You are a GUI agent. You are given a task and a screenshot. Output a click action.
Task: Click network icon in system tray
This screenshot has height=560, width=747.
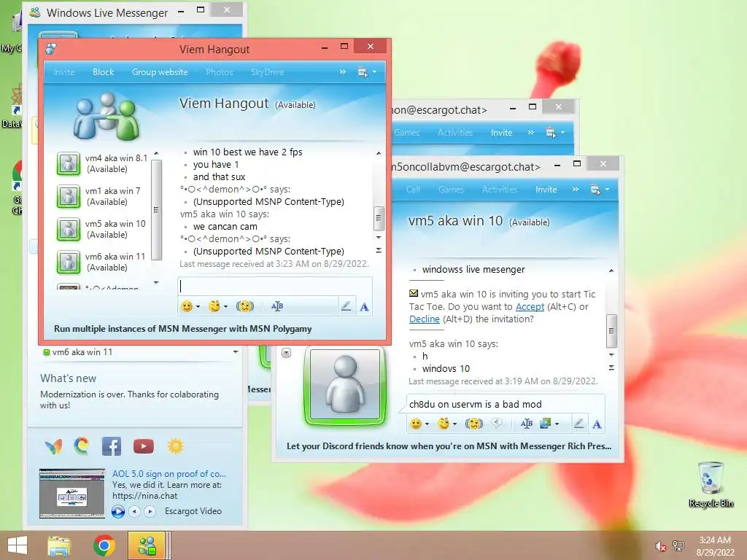pos(678,545)
